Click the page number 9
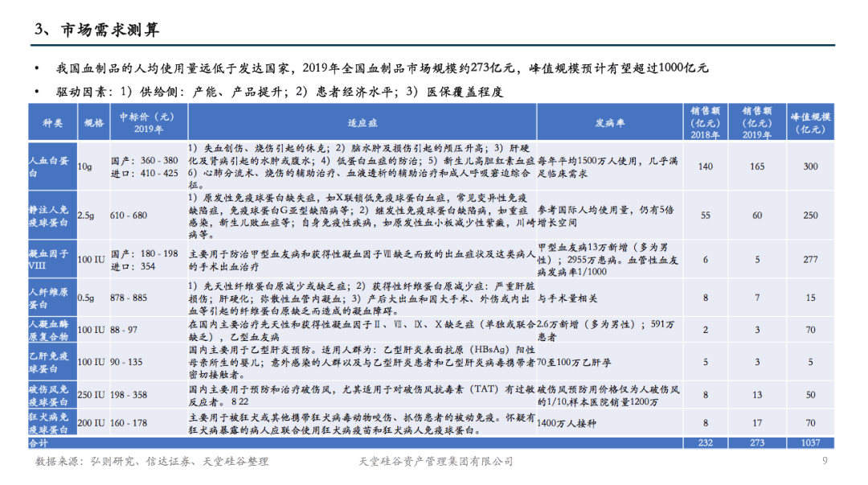The width and height of the screenshot is (868, 485). (825, 461)
